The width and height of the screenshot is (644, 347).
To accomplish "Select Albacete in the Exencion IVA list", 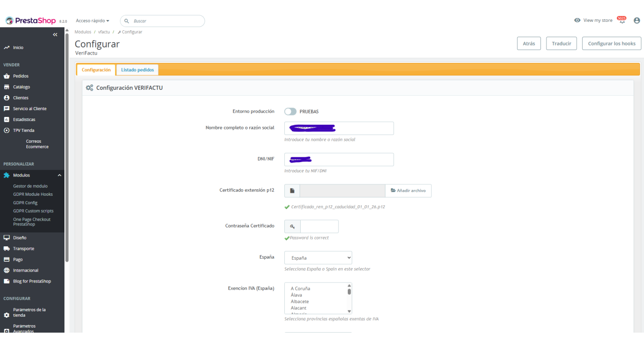I will 300,301.
